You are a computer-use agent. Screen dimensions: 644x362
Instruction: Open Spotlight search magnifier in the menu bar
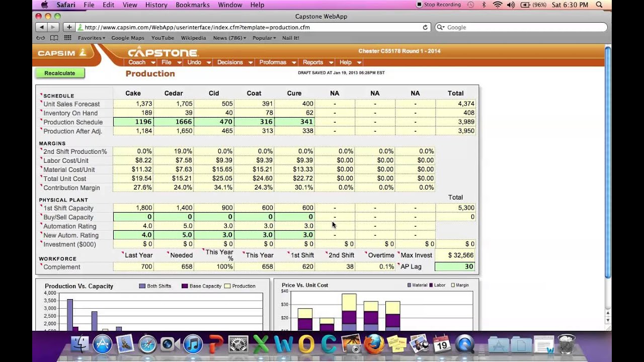[599, 5]
